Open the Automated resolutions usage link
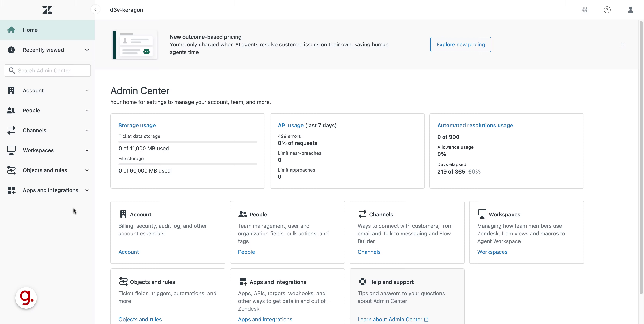The height and width of the screenshot is (324, 644). pos(475,125)
